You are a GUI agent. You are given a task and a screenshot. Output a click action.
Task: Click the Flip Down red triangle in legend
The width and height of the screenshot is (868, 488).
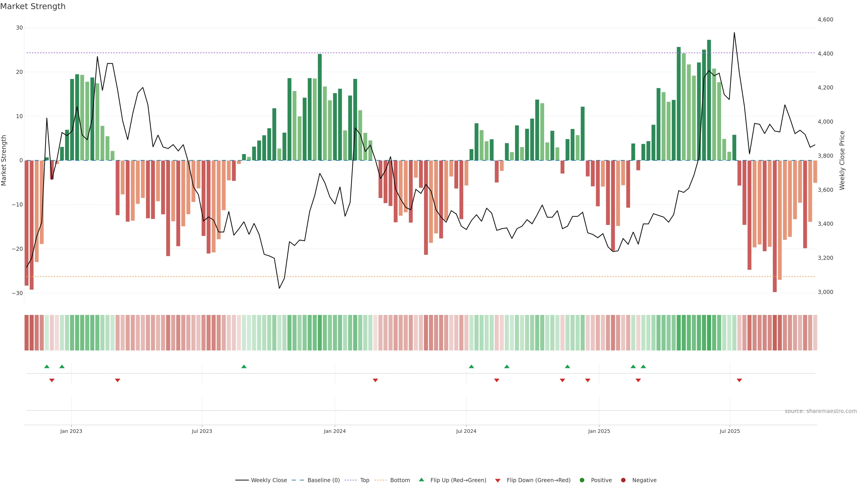coord(498,481)
